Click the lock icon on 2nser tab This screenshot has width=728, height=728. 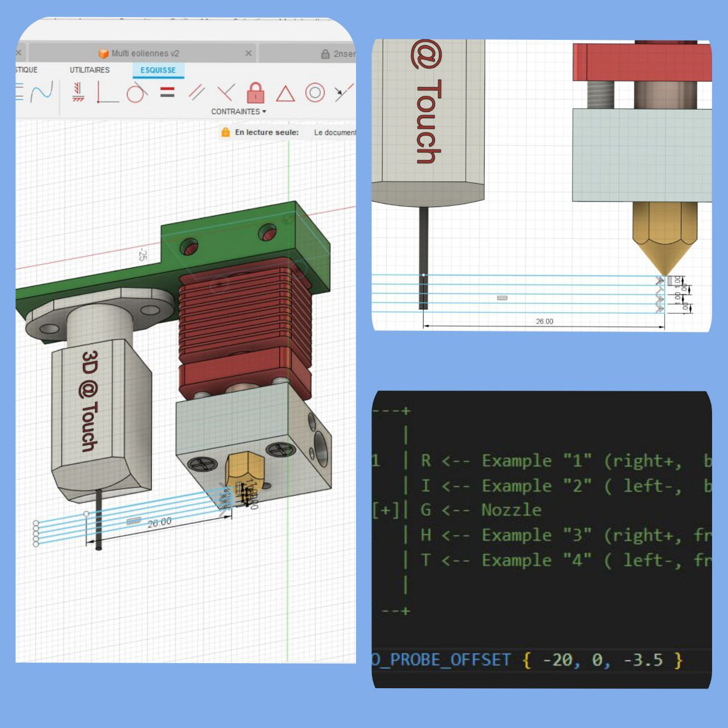tap(325, 54)
